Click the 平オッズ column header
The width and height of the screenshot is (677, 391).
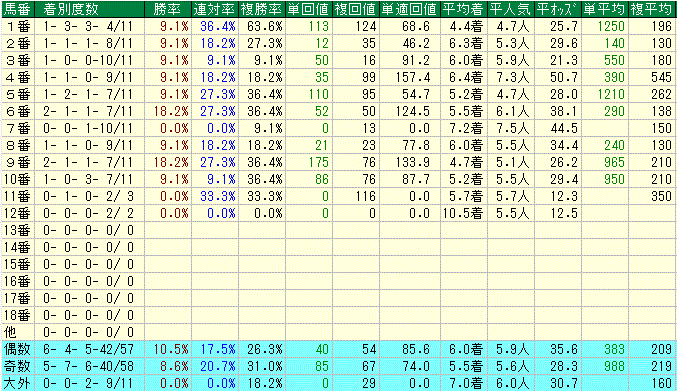pyautogui.click(x=558, y=9)
